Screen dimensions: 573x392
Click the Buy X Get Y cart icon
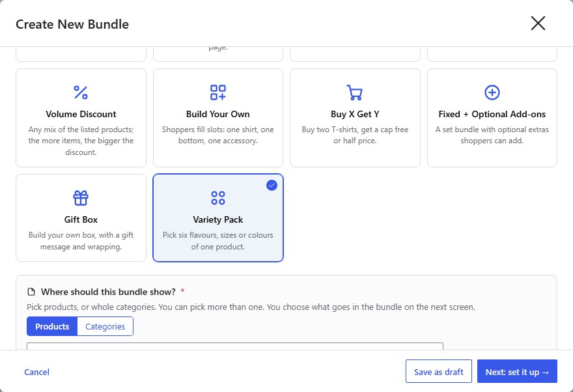[x=354, y=92]
